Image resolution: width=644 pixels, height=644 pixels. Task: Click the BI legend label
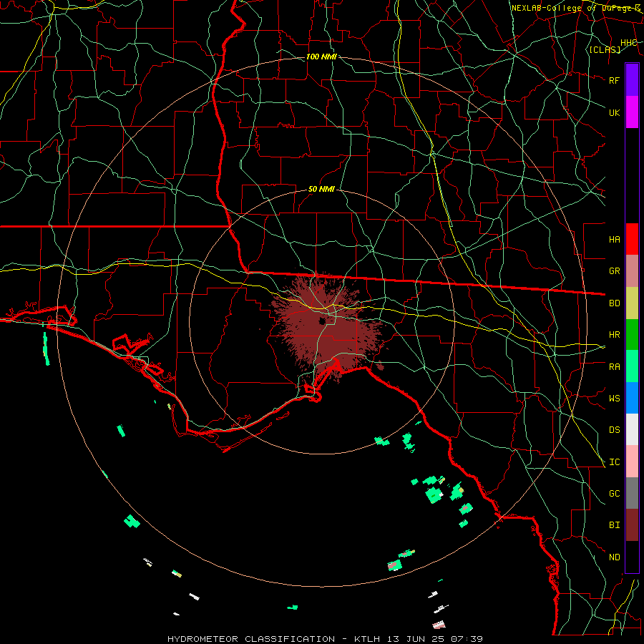click(x=614, y=525)
